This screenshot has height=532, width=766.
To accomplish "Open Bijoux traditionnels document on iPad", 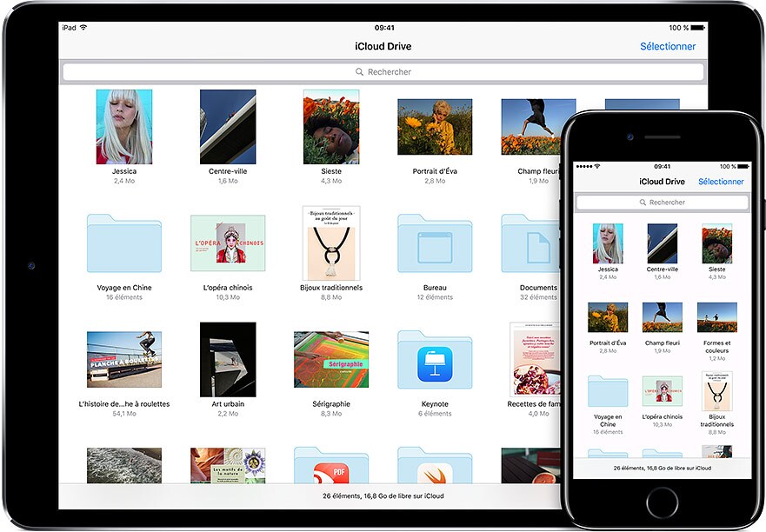I will tap(331, 243).
